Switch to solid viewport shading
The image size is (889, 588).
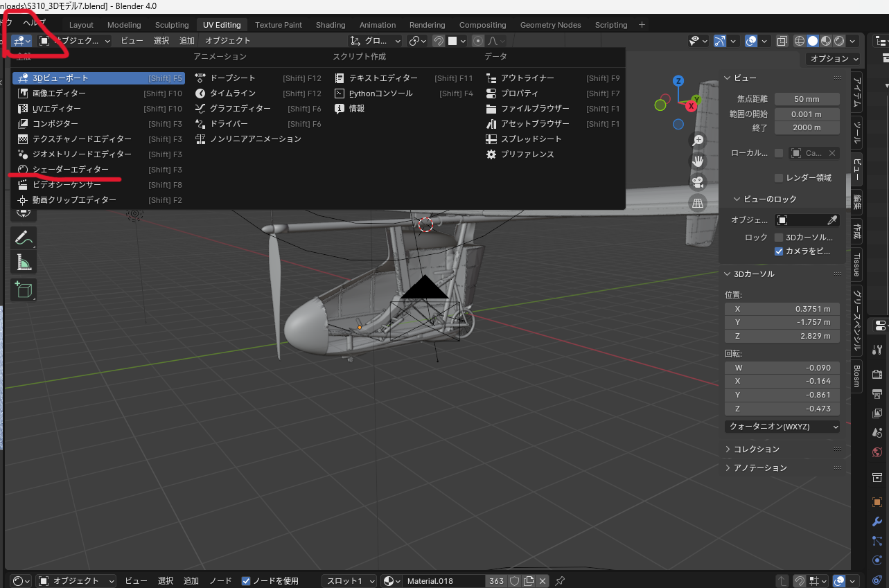click(x=813, y=41)
